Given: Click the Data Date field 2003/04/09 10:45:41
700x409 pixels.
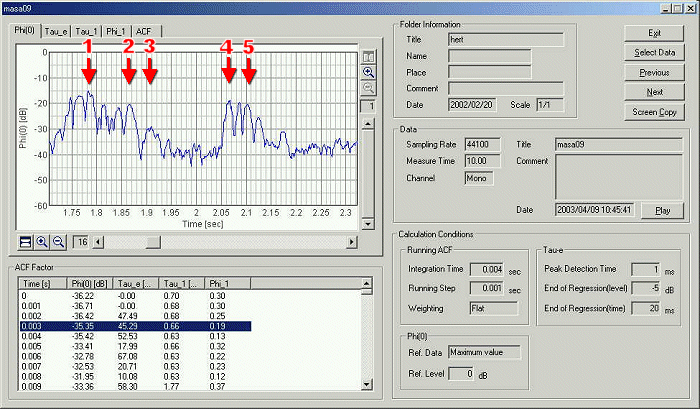Looking at the screenshot, I should click(595, 210).
